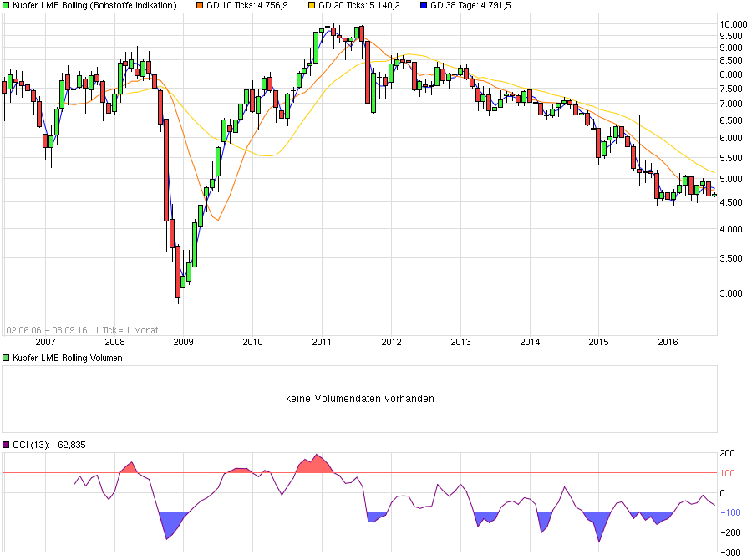Click the yellow GD 20 Ticks legend swatch
Image resolution: width=752 pixels, height=560 pixels.
pyautogui.click(x=312, y=6)
